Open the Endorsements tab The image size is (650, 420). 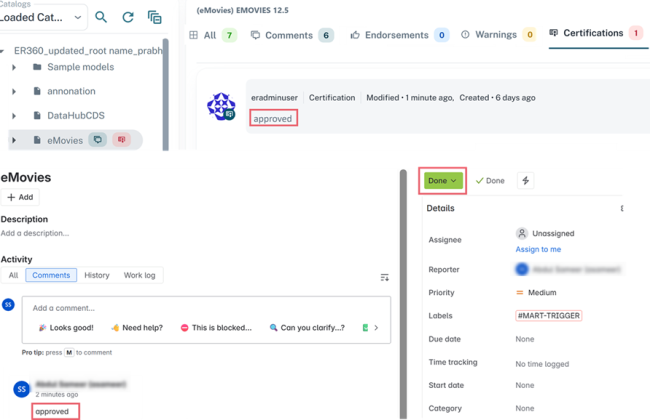400,35
